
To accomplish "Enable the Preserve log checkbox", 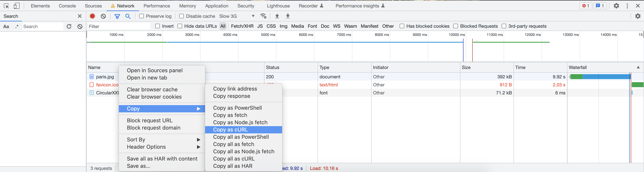I will click(x=141, y=16).
